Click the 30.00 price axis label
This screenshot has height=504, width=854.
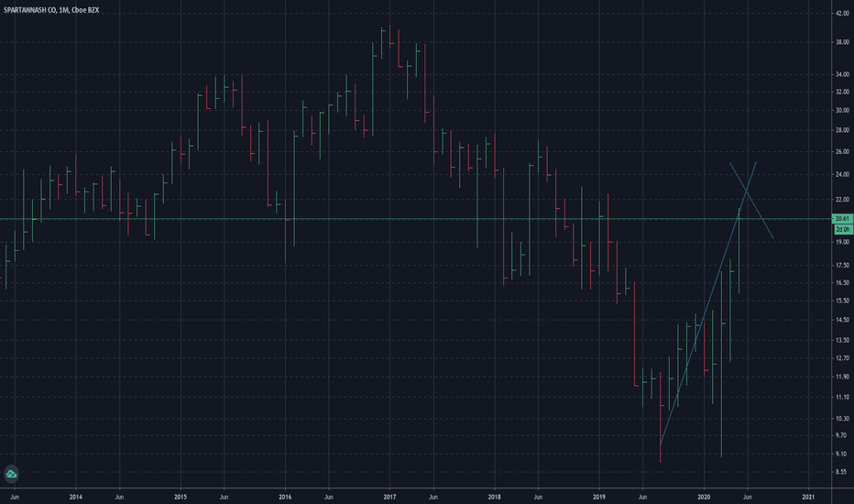[842, 111]
